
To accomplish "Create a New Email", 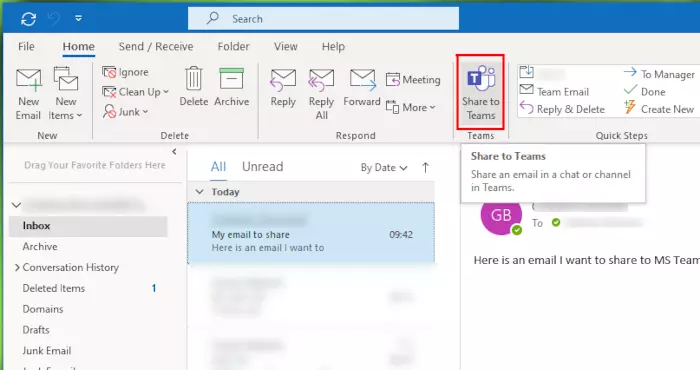I will 28,94.
